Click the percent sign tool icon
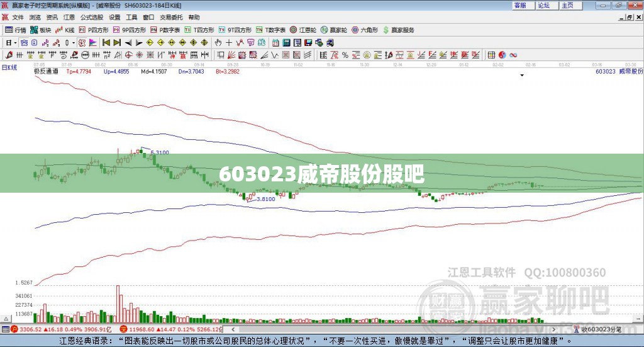This screenshot has height=347, width=644. [x=345, y=55]
